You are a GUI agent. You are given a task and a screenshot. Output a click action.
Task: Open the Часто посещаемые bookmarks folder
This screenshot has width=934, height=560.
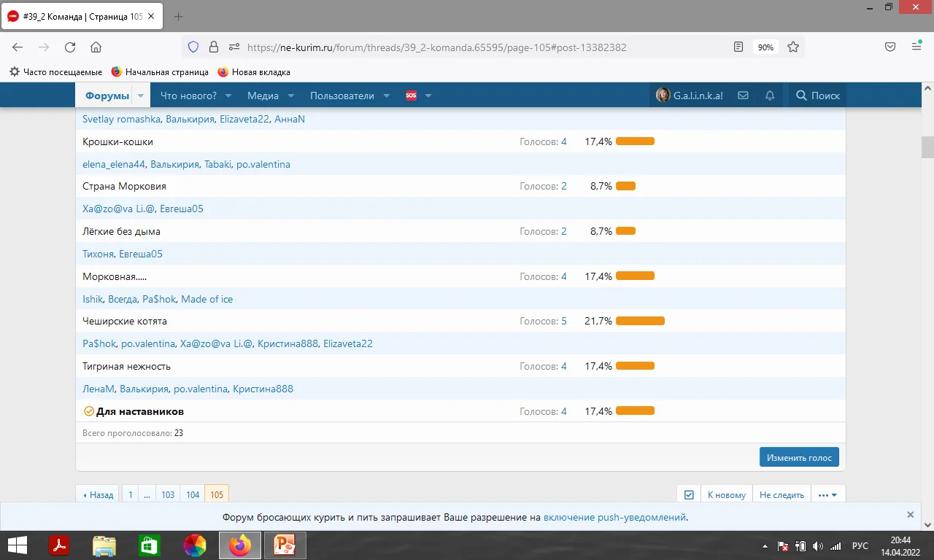pyautogui.click(x=56, y=72)
